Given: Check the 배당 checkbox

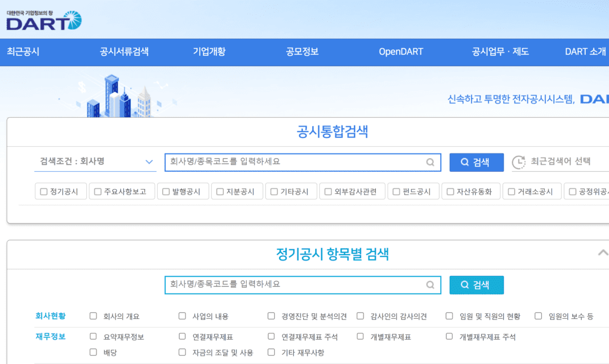Looking at the screenshot, I should coord(93,352).
